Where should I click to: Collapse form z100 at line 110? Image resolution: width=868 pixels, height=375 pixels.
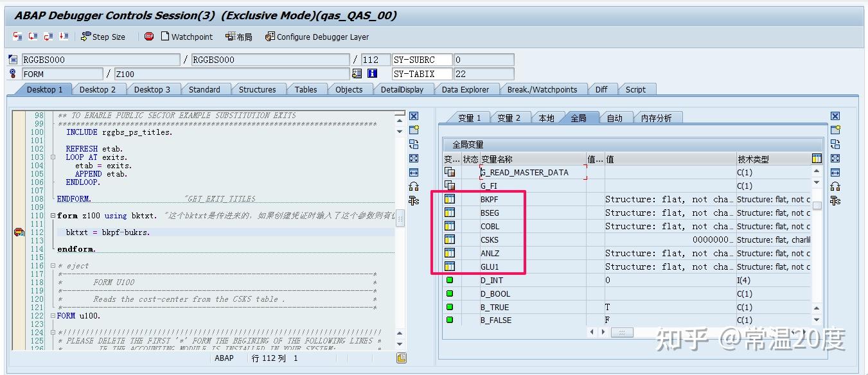point(53,216)
